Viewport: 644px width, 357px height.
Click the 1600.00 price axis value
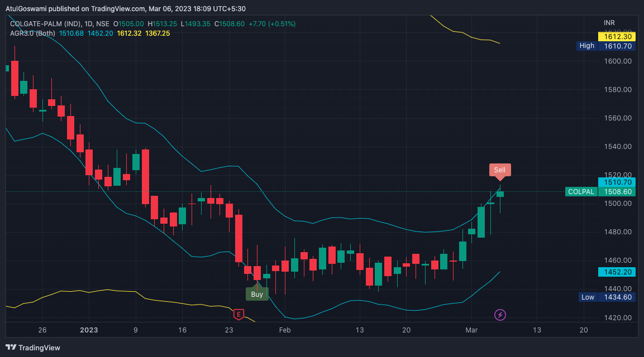[x=618, y=61]
